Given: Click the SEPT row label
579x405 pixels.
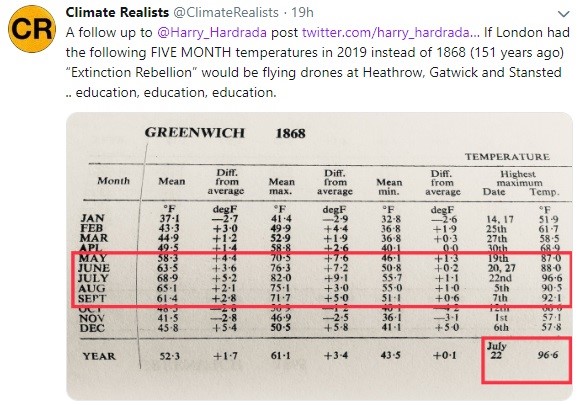Looking at the screenshot, I should tap(92, 298).
